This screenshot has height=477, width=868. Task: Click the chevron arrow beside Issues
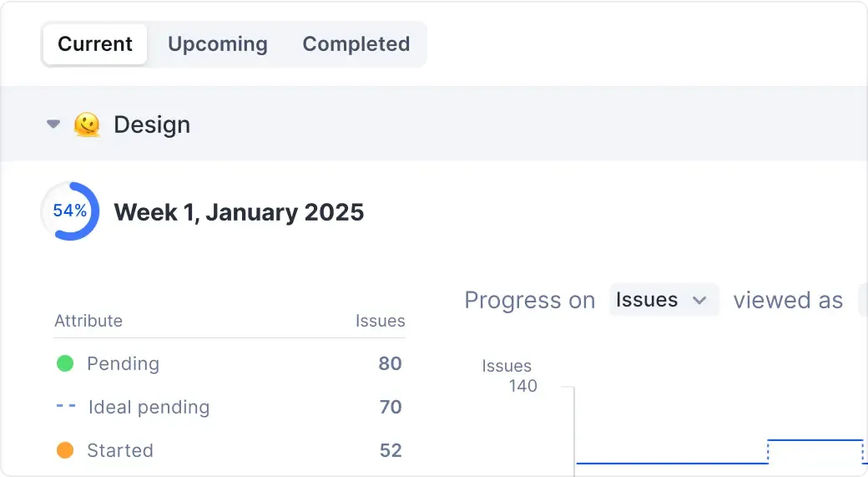coord(699,301)
